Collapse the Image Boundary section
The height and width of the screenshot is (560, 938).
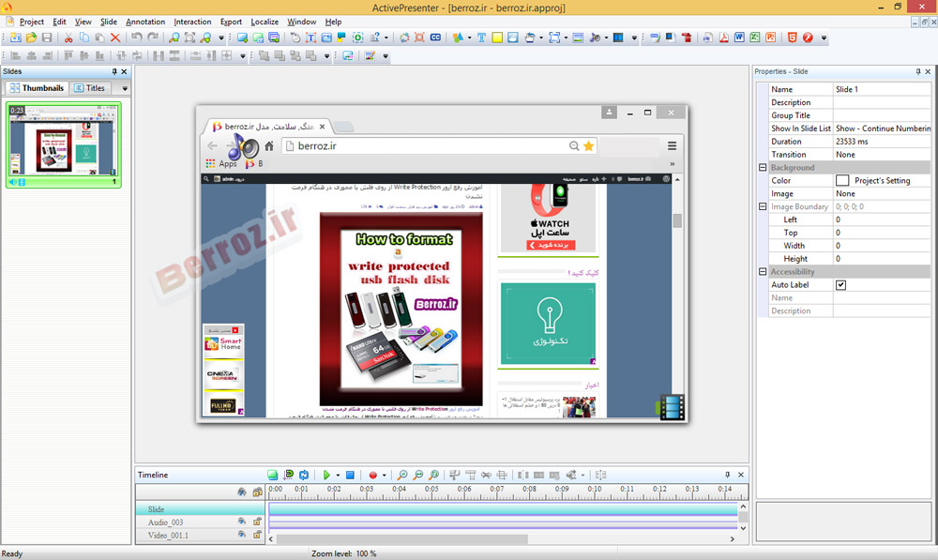point(763,206)
